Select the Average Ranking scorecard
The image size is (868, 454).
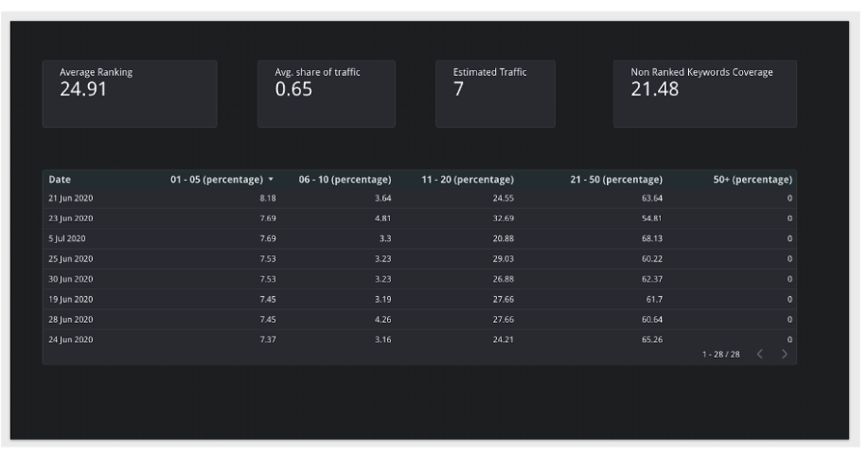coord(129,94)
